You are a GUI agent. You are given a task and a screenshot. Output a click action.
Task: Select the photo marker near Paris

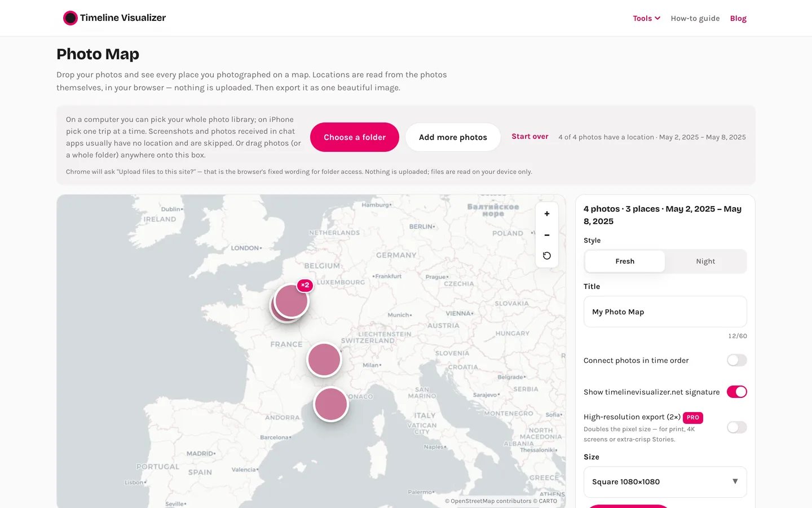click(x=292, y=301)
